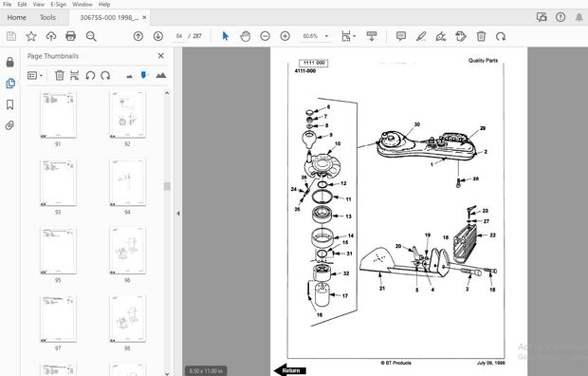Viewport: 588px width, 376px height.
Task: Open the share review icon at top right
Action: [x=542, y=17]
